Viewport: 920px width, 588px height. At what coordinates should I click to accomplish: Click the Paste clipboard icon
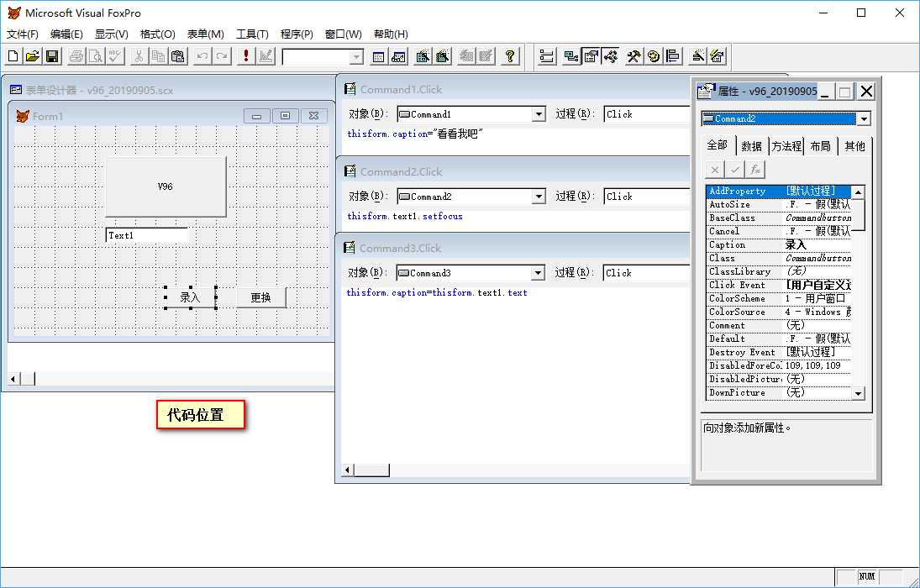pyautogui.click(x=178, y=56)
